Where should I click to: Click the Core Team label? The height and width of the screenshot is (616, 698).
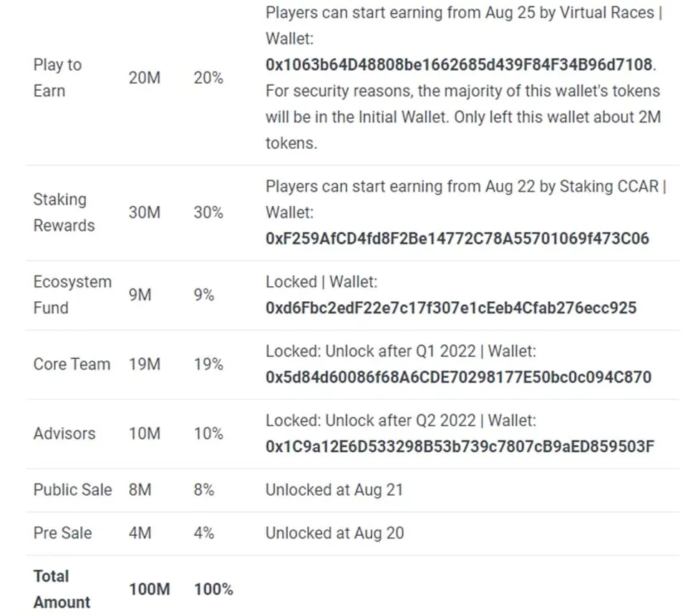click(72, 364)
